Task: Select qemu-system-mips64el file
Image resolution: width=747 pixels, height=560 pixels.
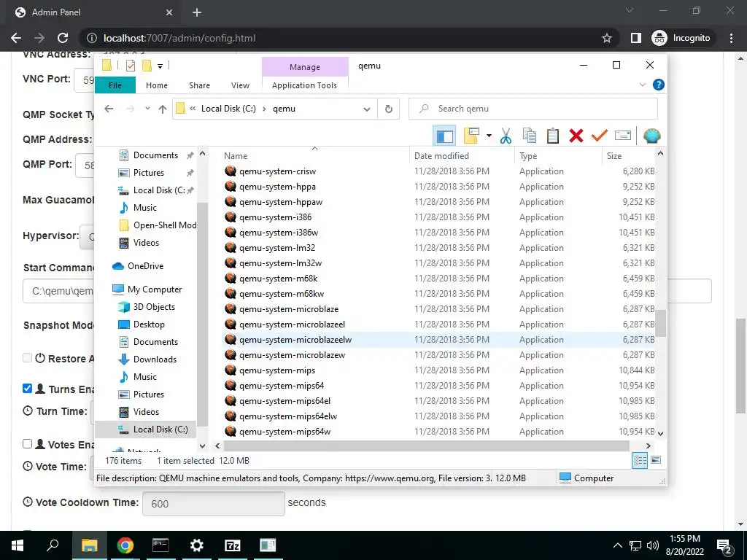Action: pyautogui.click(x=285, y=401)
